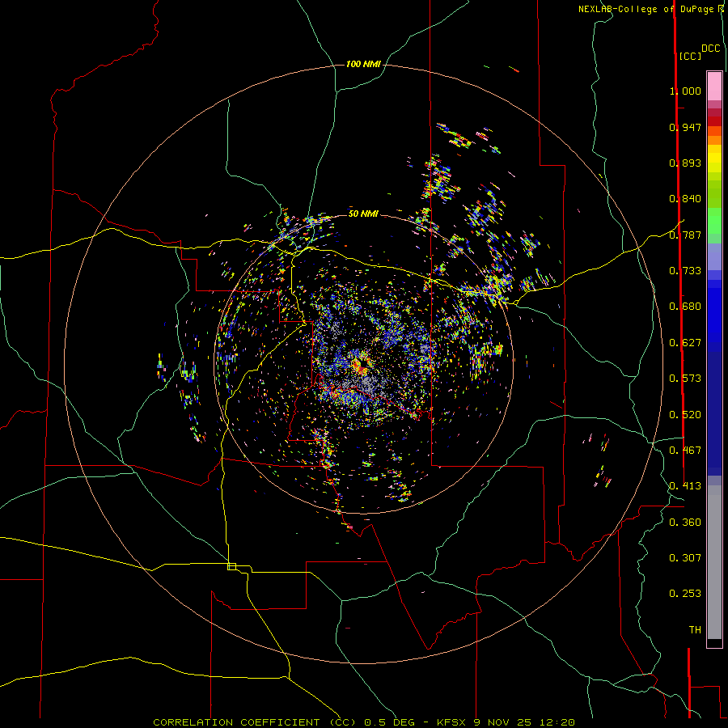The image size is (728, 728).
Task: Click the "12:20" timestamp
Action: coord(557,722)
